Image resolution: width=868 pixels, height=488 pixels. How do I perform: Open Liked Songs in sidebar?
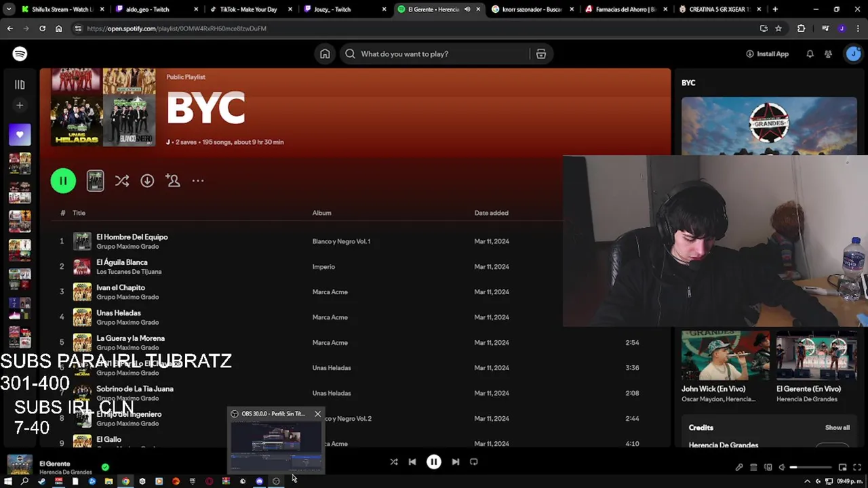(20, 134)
